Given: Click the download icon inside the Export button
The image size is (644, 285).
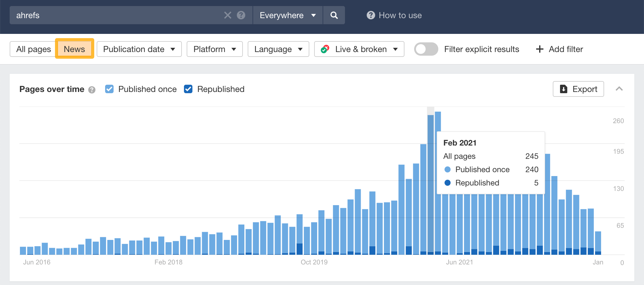Looking at the screenshot, I should [564, 89].
